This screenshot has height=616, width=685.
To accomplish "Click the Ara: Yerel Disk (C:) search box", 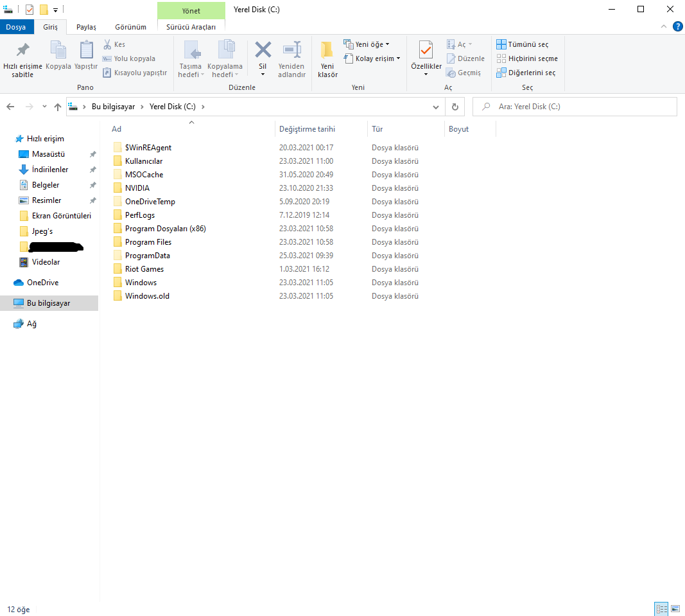I will [x=575, y=107].
